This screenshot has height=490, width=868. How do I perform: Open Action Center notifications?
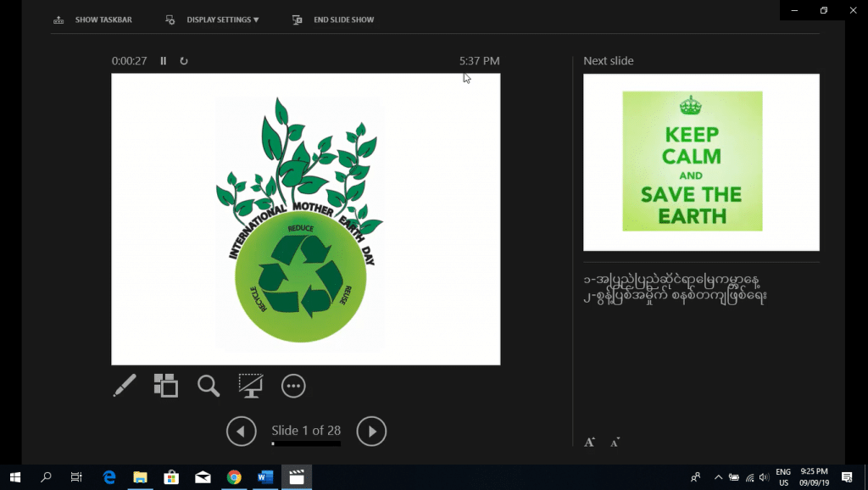(x=847, y=477)
